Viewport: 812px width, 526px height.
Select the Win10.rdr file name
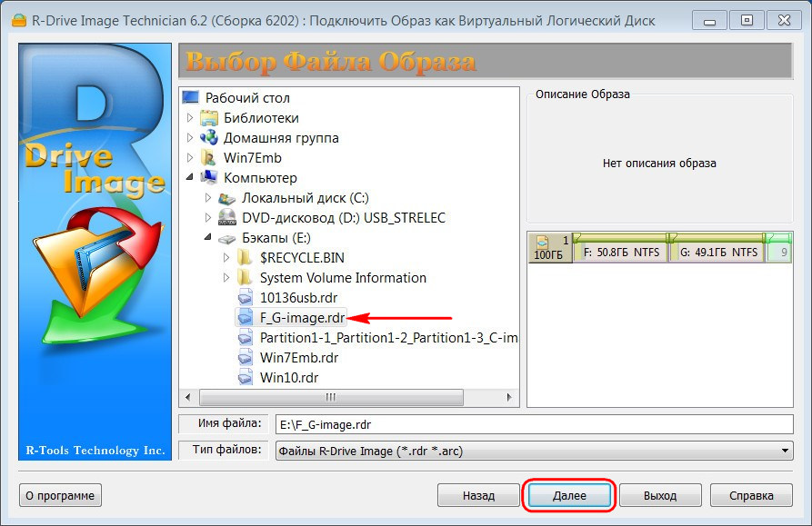[289, 378]
